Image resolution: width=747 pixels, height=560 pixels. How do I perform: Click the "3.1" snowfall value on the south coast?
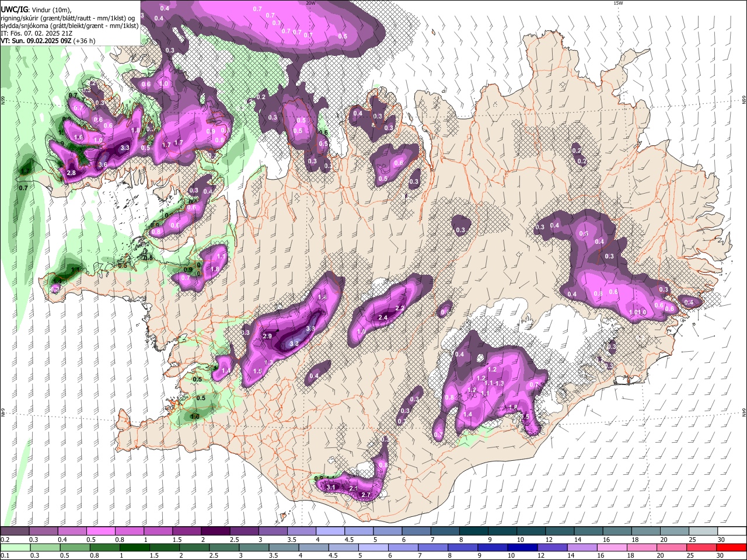pos(331,487)
